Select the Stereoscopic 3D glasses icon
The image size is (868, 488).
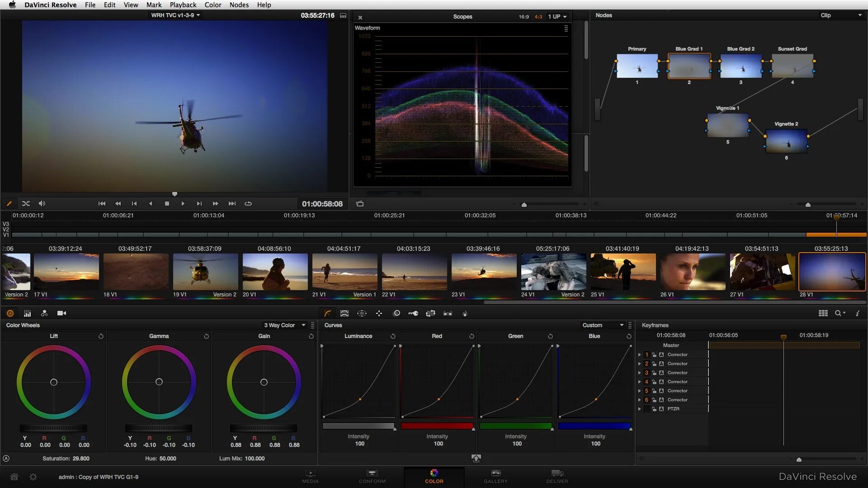pos(448,313)
